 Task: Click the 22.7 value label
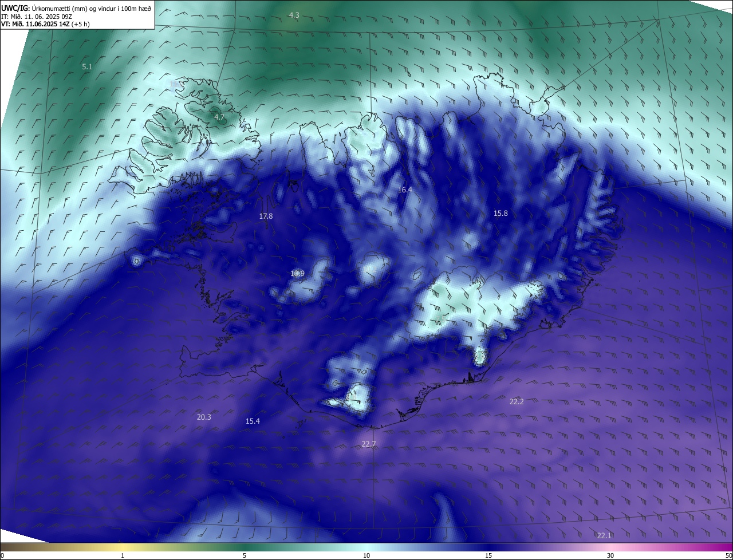coord(369,444)
